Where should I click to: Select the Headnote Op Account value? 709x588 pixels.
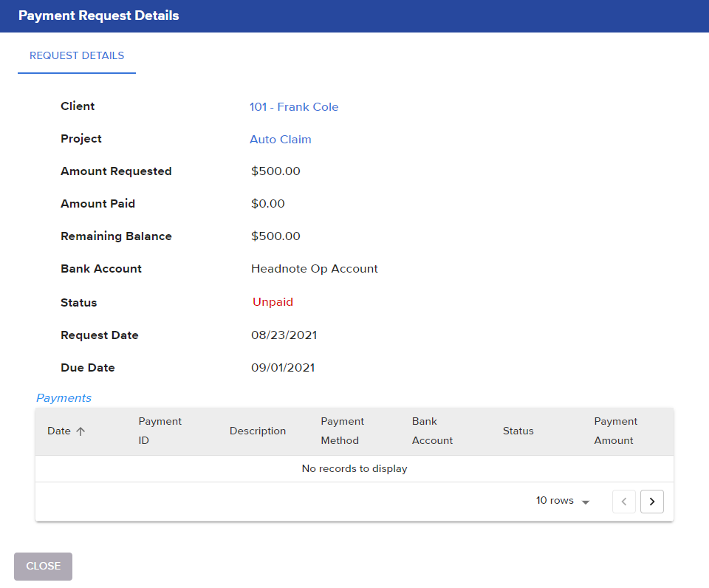[315, 269]
